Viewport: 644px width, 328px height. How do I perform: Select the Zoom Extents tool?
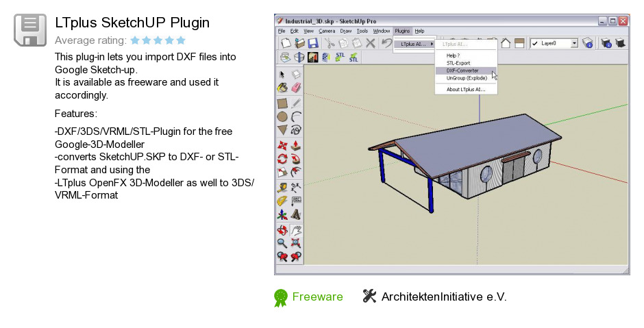pyautogui.click(x=296, y=244)
